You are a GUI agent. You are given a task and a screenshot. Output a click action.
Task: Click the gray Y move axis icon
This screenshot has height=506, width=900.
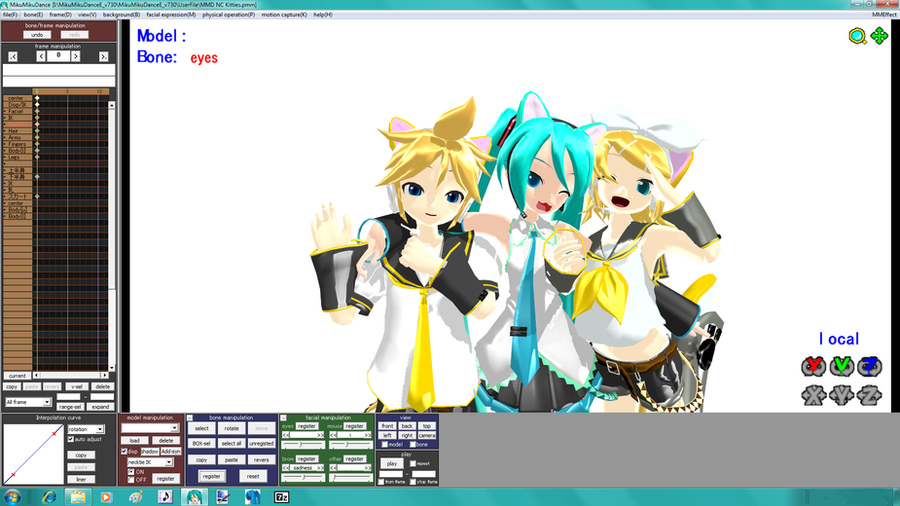coord(841,395)
